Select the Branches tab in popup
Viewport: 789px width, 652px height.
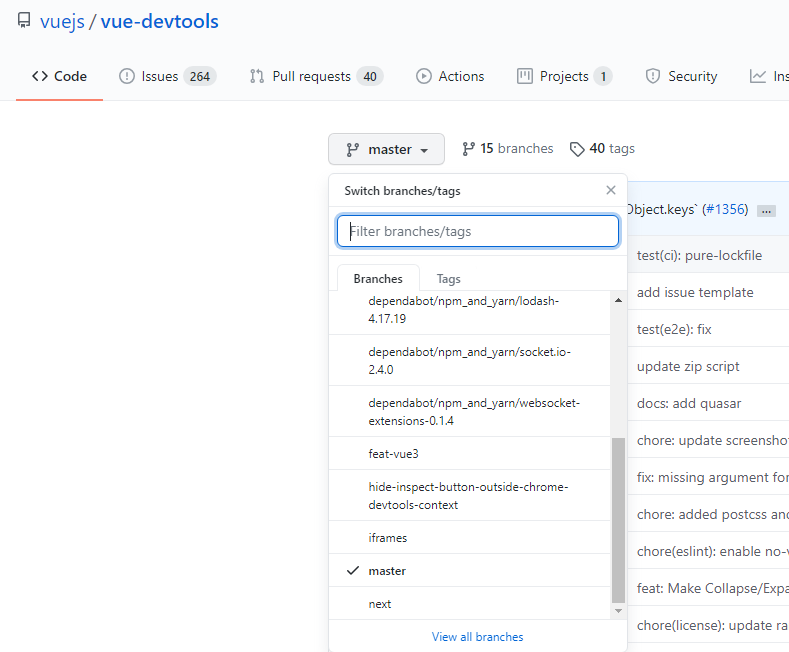(x=378, y=279)
